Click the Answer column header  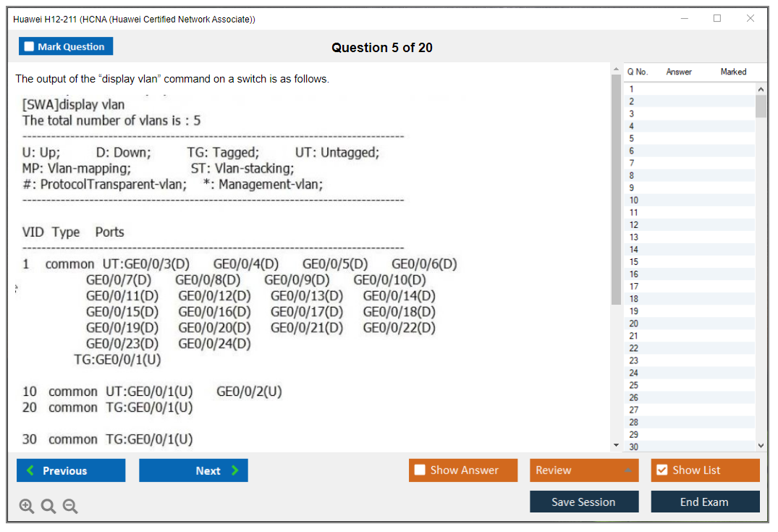click(678, 72)
